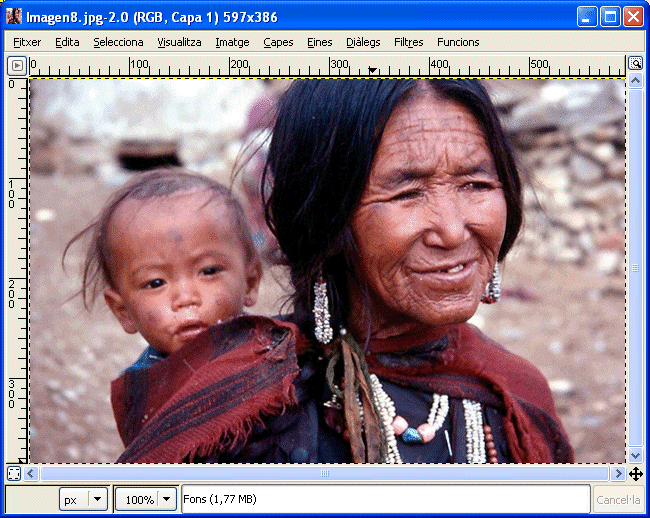650x518 pixels.
Task: Open the Selecciona menu
Action: [118, 42]
